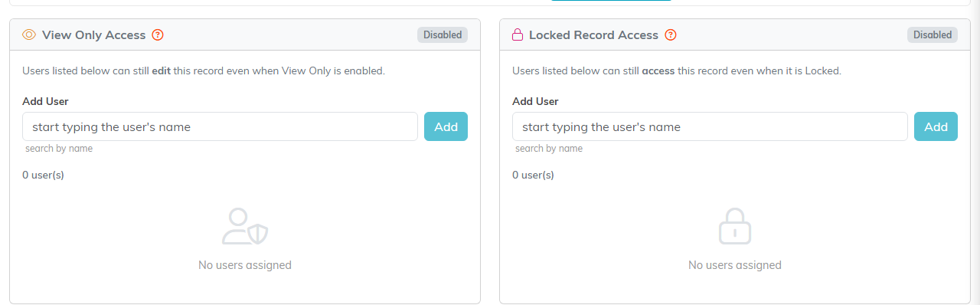Click the large lock icon in the Locked Record panel
Viewport: 980px width, 305px height.
[735, 226]
